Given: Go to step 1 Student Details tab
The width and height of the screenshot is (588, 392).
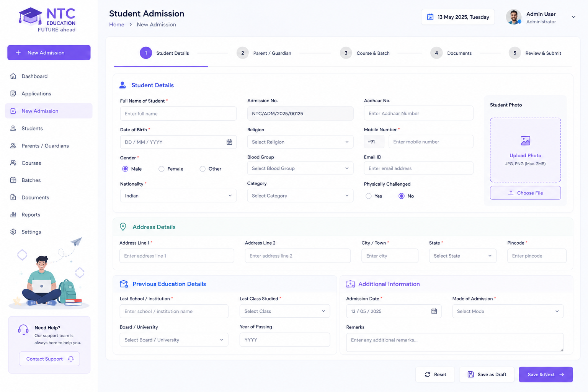Looking at the screenshot, I should [x=164, y=53].
